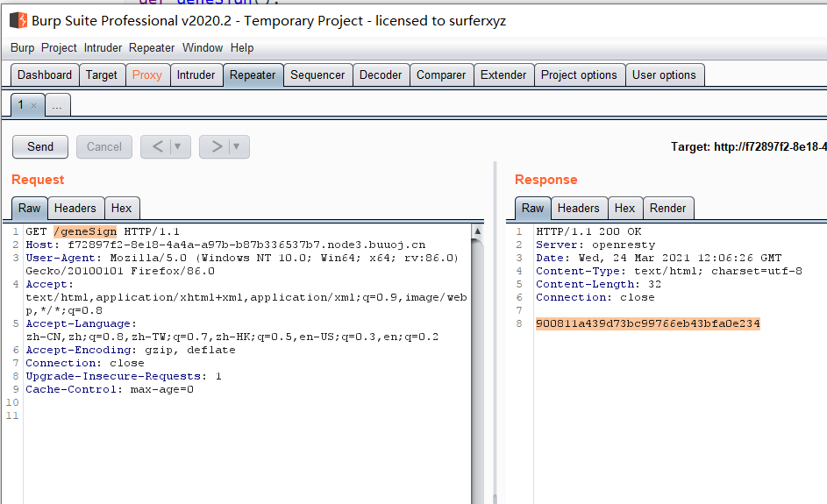This screenshot has width=827, height=504.
Task: Open the Project menu
Action: [59, 48]
